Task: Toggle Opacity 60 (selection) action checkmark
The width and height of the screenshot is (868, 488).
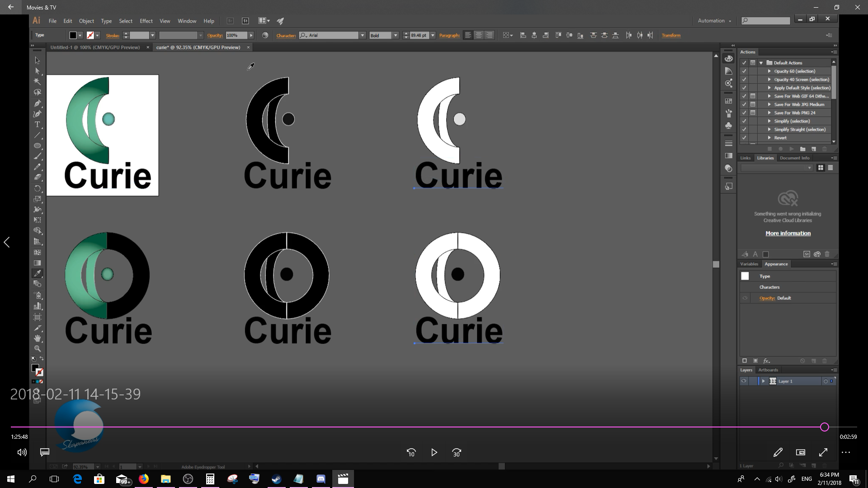Action: 744,71
